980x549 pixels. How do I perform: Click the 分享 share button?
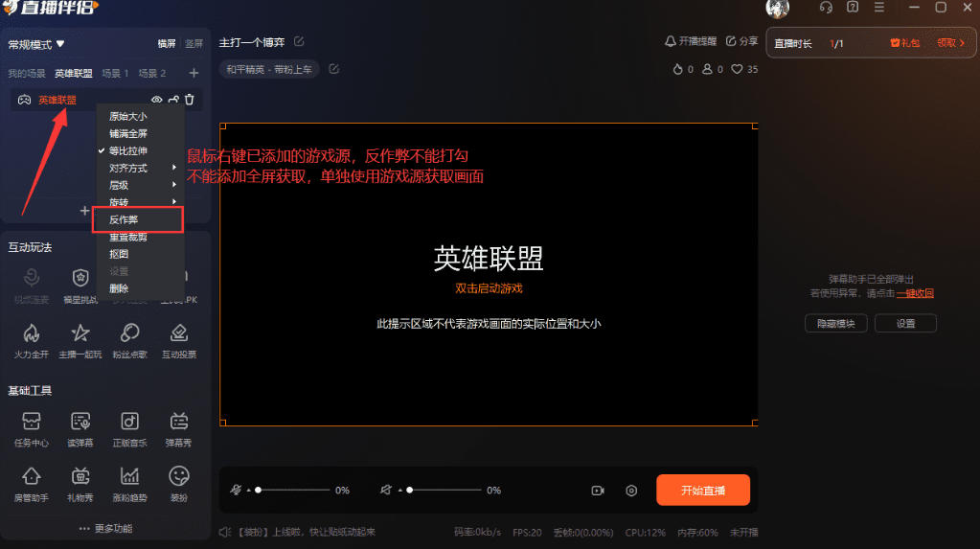tap(741, 41)
